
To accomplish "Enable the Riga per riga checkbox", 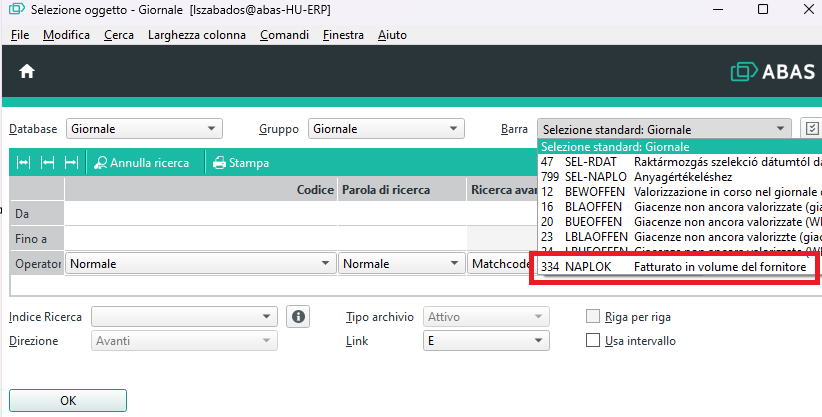I will [x=592, y=316].
